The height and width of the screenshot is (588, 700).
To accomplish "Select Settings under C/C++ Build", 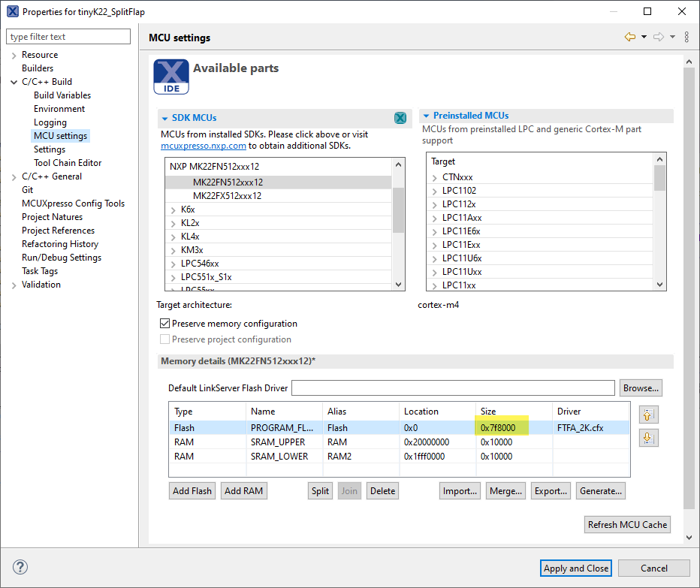I will click(x=50, y=149).
